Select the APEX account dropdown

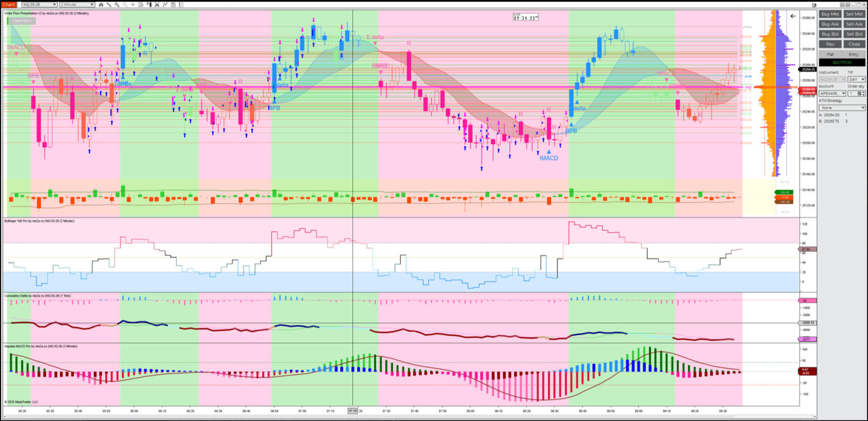pos(832,93)
